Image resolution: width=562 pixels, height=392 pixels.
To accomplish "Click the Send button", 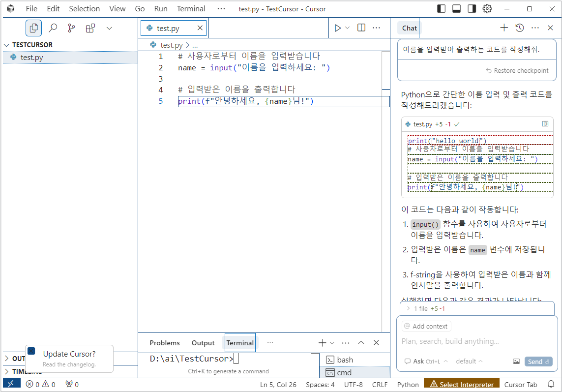I will [x=538, y=362].
